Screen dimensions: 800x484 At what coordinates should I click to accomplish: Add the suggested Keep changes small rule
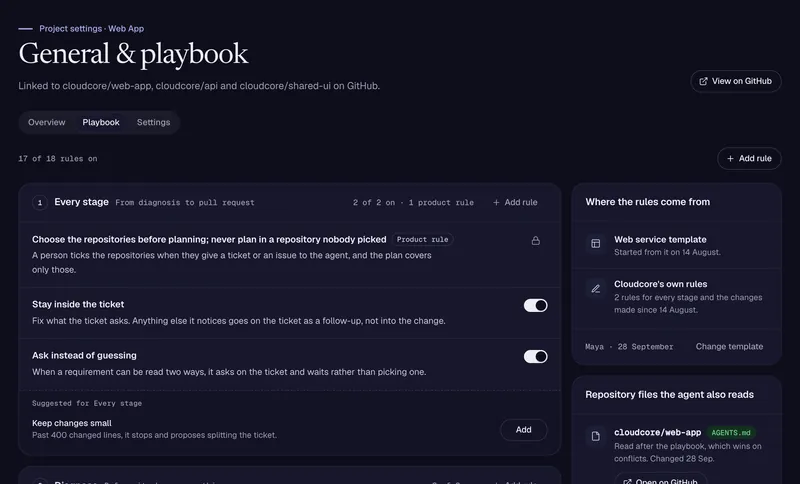(523, 429)
